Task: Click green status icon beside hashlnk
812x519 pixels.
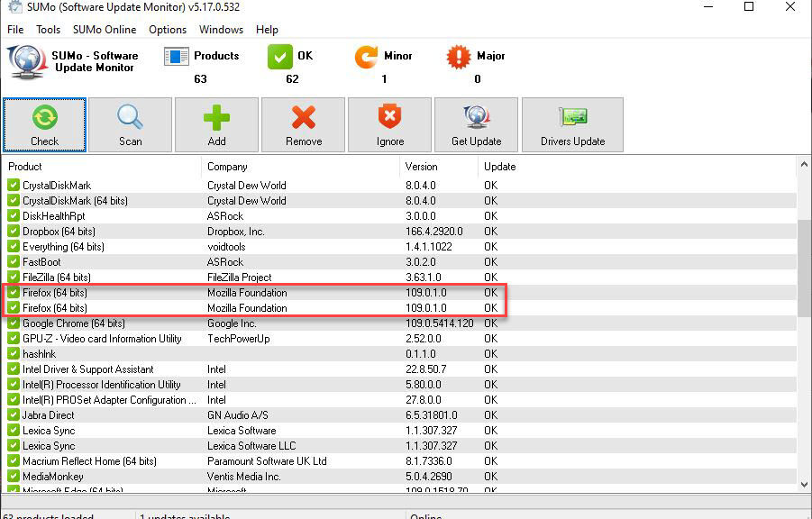Action: 13,354
